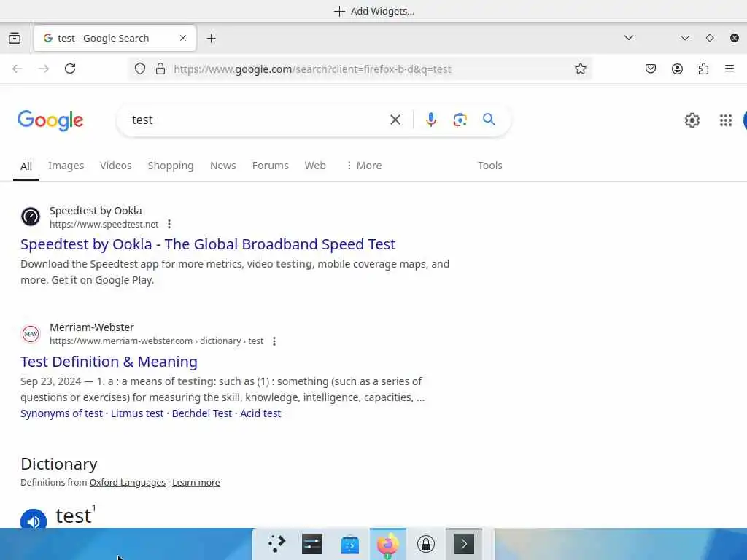Bookmark this page with star icon
Image resolution: width=747 pixels, height=560 pixels.
point(580,69)
